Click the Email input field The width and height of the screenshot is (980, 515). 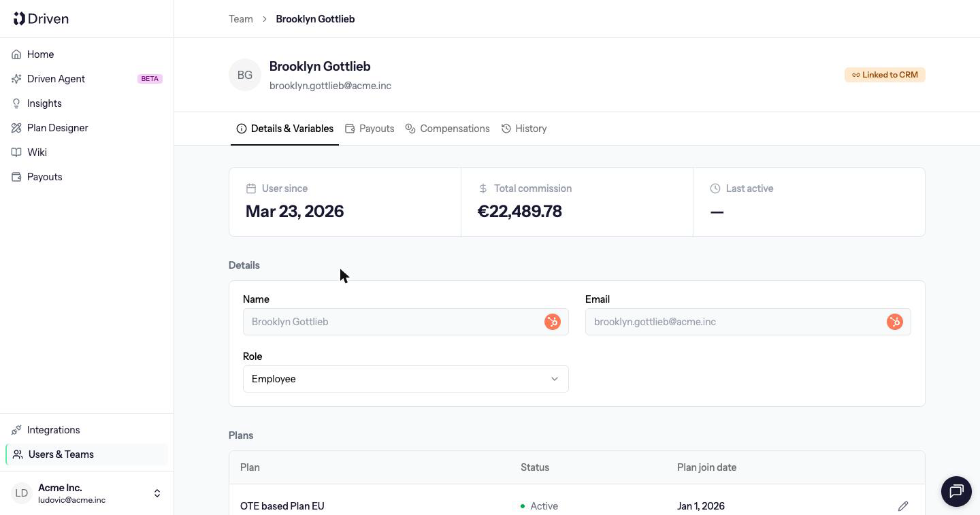[x=748, y=322]
